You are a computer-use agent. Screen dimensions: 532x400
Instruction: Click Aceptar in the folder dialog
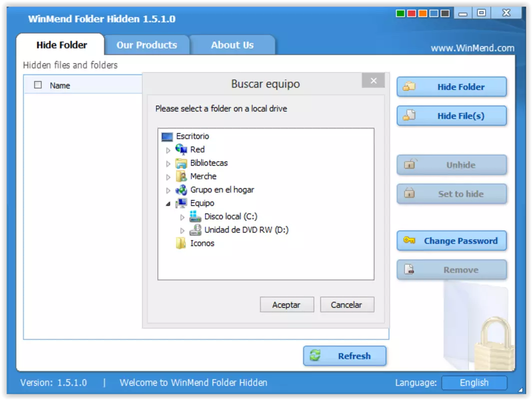pos(287,304)
